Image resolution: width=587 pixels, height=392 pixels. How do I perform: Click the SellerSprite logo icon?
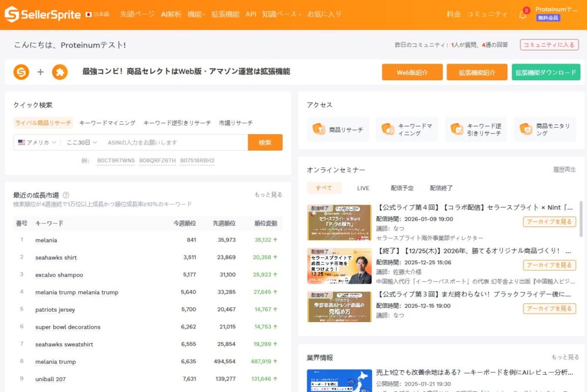click(12, 14)
